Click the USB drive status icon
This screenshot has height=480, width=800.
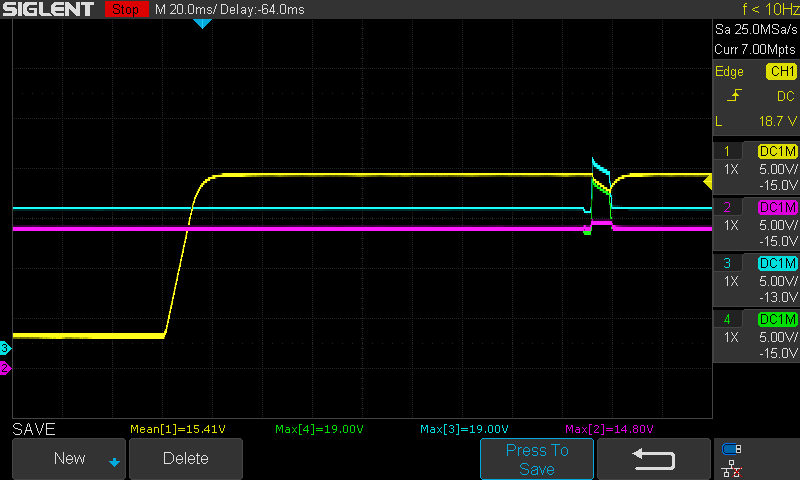tap(732, 449)
